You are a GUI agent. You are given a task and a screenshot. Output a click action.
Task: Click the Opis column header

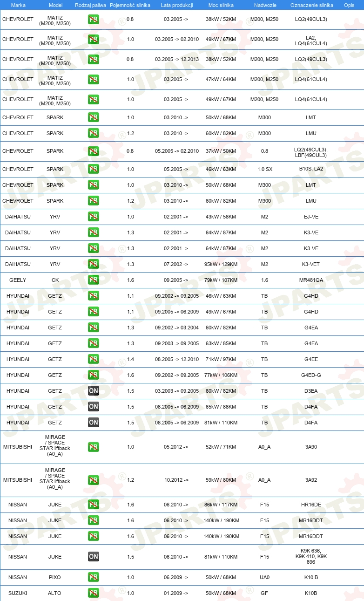[349, 5]
